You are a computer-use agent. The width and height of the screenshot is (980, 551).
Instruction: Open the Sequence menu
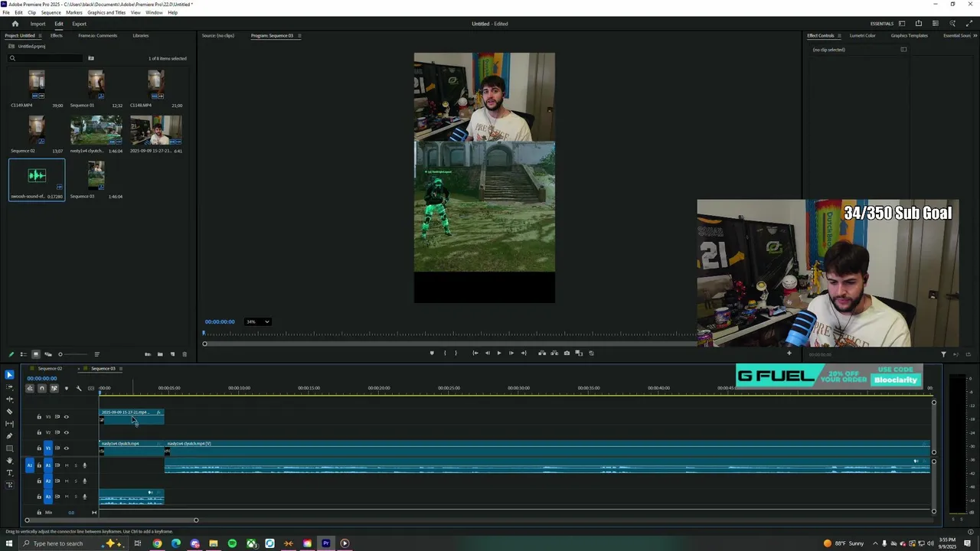click(x=51, y=12)
